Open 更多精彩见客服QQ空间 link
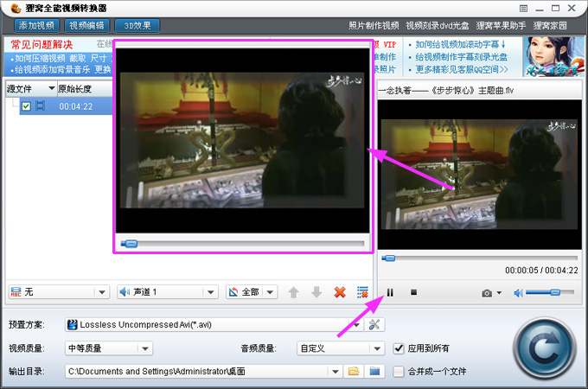Image resolution: width=588 pixels, height=389 pixels. coord(462,69)
